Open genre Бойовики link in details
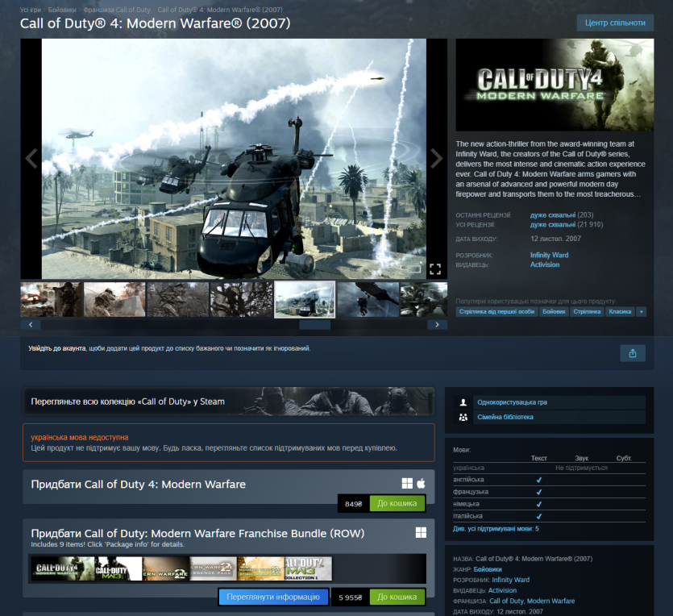 [488, 569]
